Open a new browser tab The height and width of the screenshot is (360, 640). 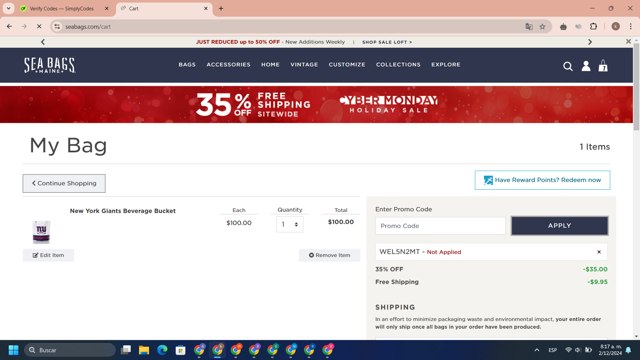click(x=221, y=8)
